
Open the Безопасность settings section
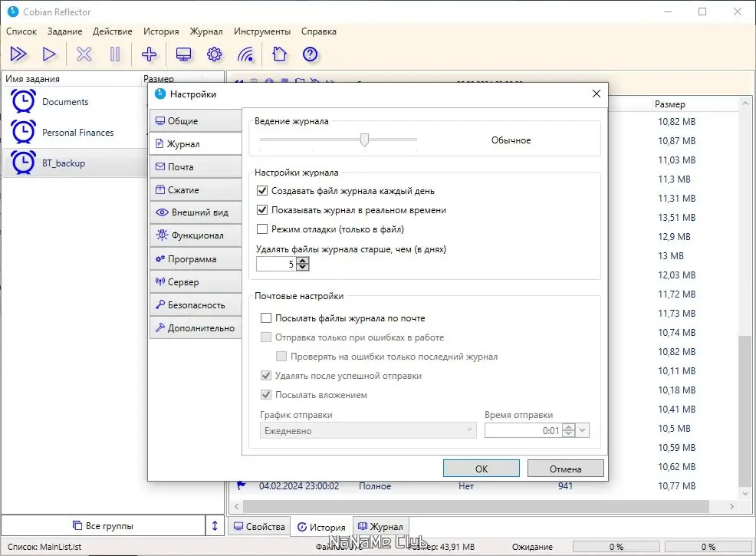click(196, 304)
